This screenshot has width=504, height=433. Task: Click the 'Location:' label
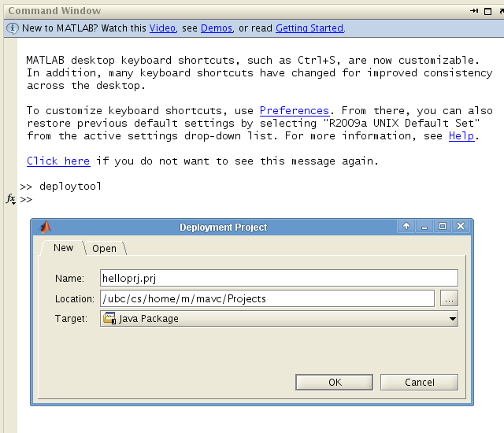[75, 298]
